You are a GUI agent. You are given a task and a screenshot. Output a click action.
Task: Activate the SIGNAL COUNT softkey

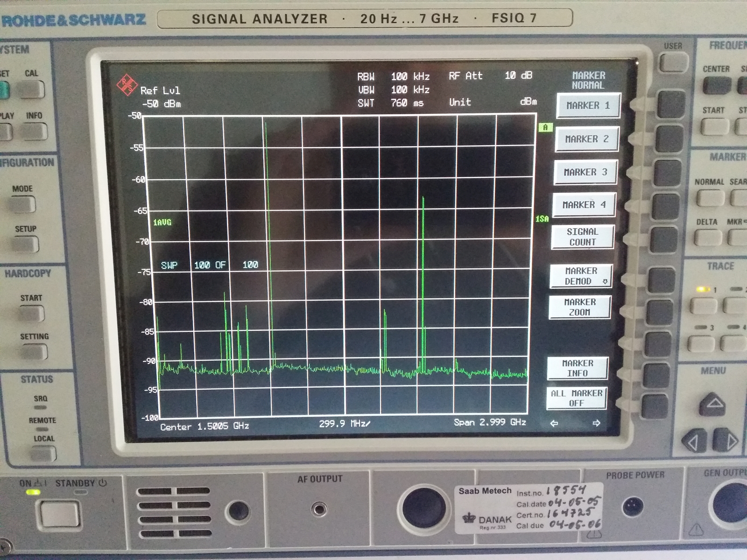582,237
